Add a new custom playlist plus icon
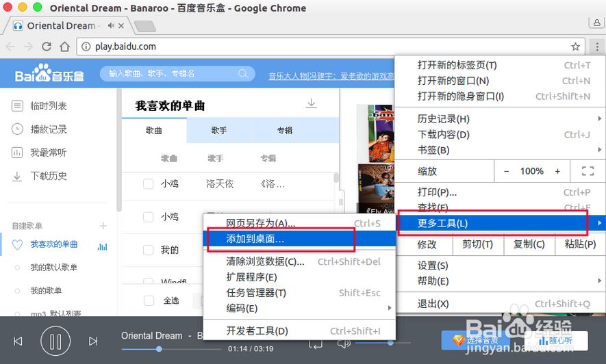 pos(103,225)
